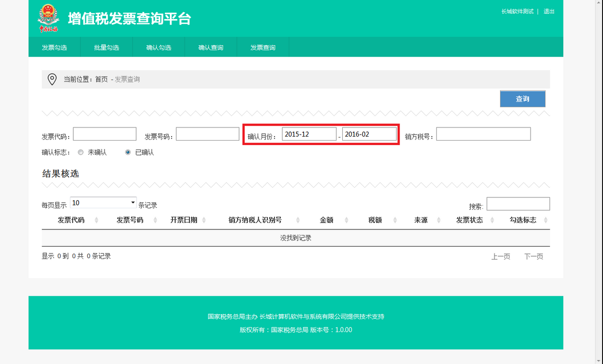Open the 每页显示 records-per-page dropdown

(x=103, y=202)
